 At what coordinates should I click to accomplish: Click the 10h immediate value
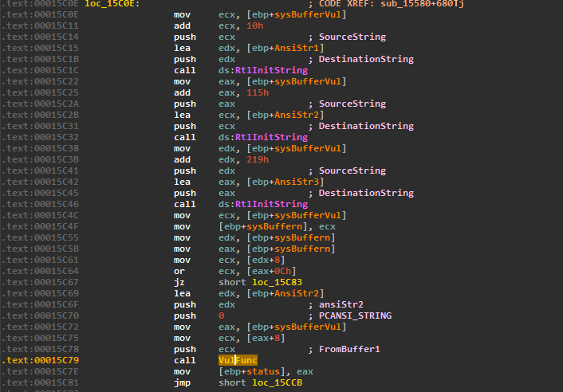point(255,25)
